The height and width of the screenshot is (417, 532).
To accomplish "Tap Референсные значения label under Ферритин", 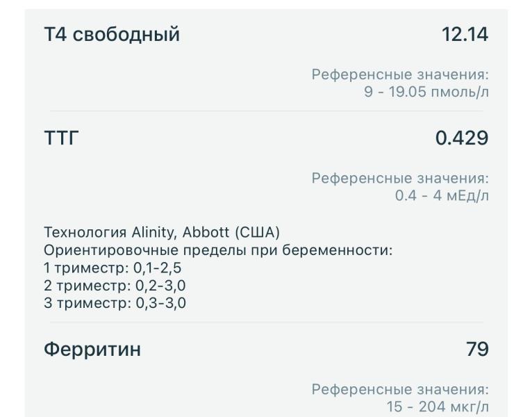I will (x=400, y=389).
